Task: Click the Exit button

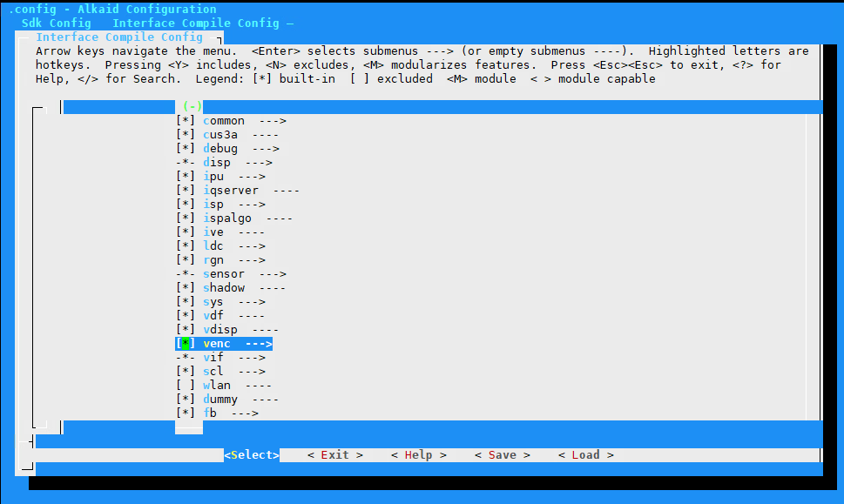Action: [335, 455]
